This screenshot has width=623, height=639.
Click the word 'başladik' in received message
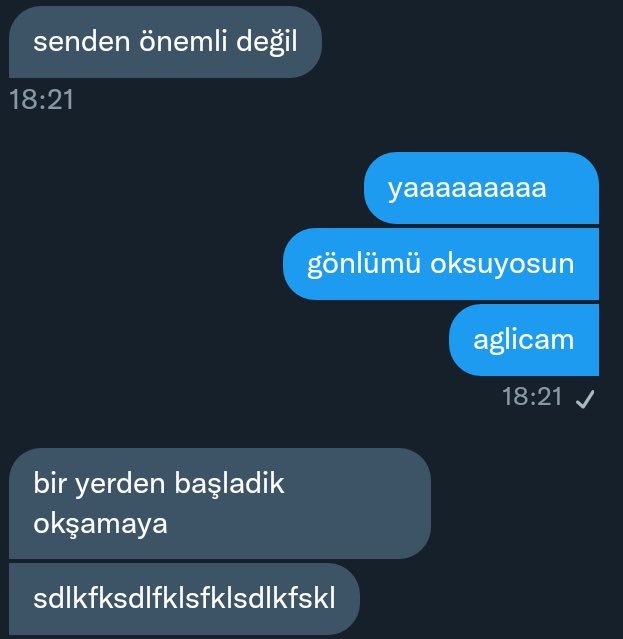click(x=229, y=484)
